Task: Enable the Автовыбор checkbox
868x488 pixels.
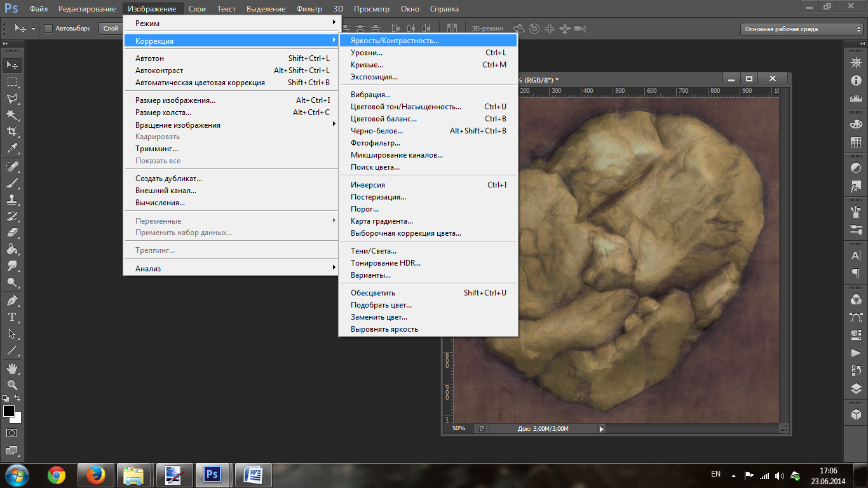Action: [48, 29]
